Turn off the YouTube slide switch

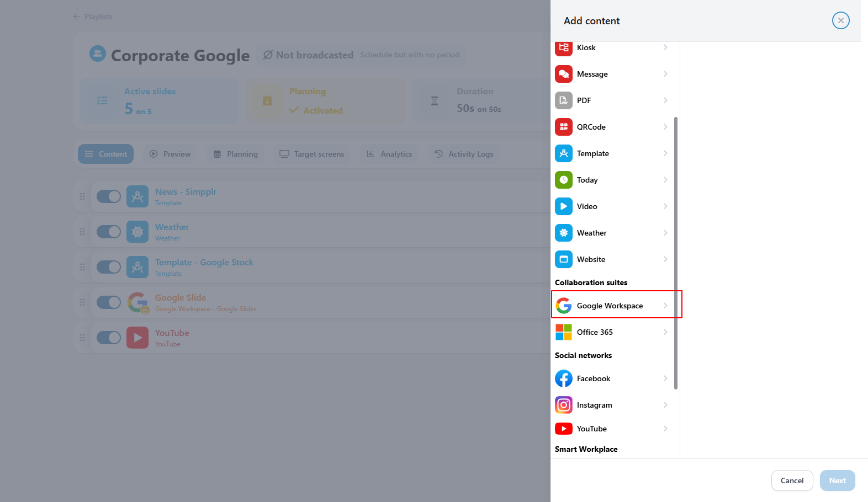109,338
